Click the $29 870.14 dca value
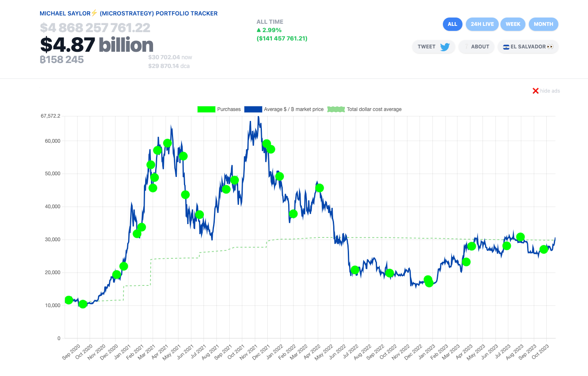Viewport: 588px width, 376px height. [169, 66]
